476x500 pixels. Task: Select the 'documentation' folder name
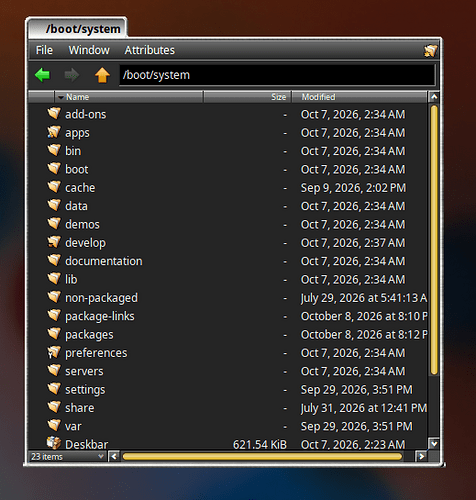click(104, 261)
